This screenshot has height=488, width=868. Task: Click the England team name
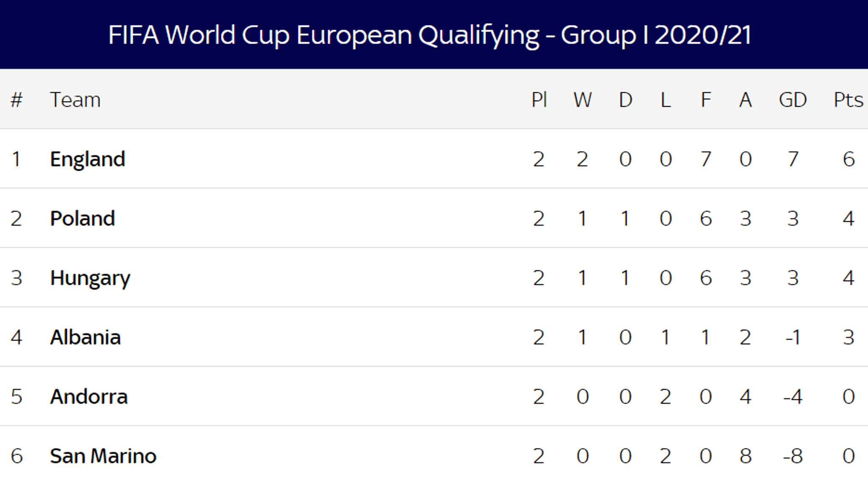coord(87,160)
